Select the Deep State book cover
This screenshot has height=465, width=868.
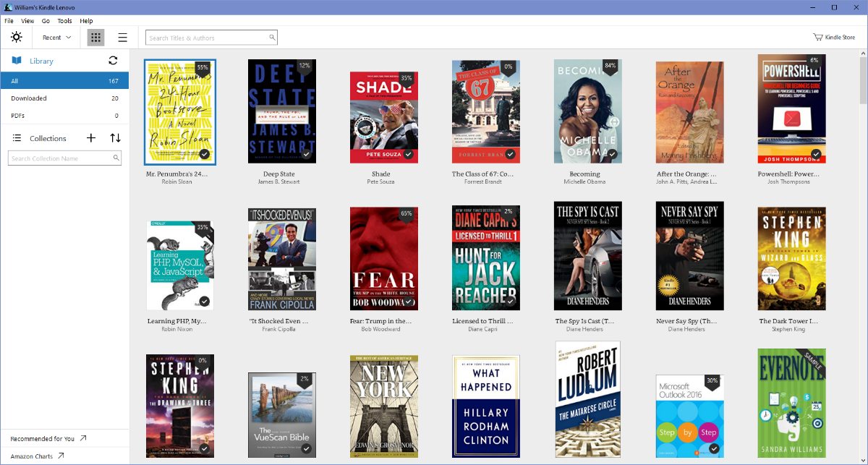coord(282,111)
